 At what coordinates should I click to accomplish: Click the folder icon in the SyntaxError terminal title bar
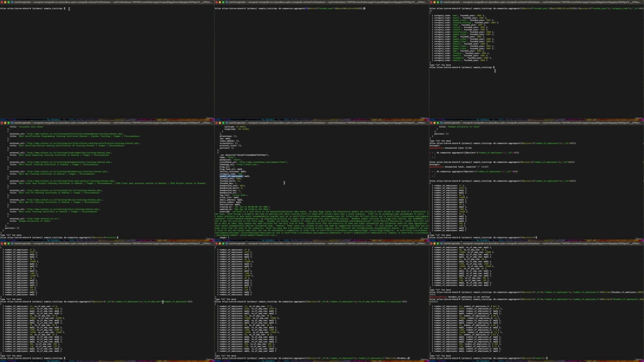pyautogui.click(x=441, y=123)
